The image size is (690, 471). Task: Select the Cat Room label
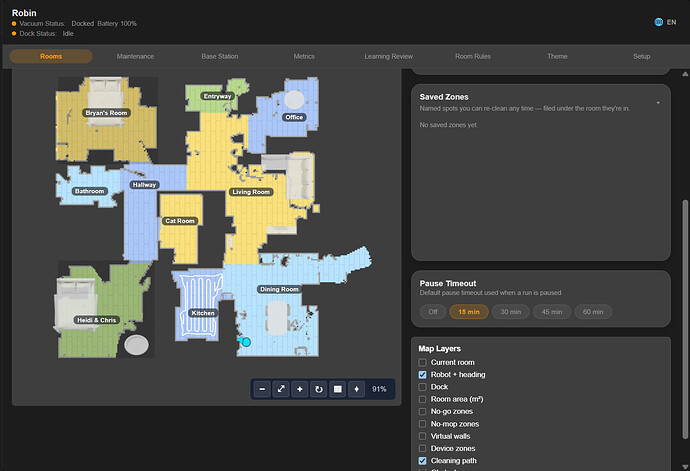180,221
